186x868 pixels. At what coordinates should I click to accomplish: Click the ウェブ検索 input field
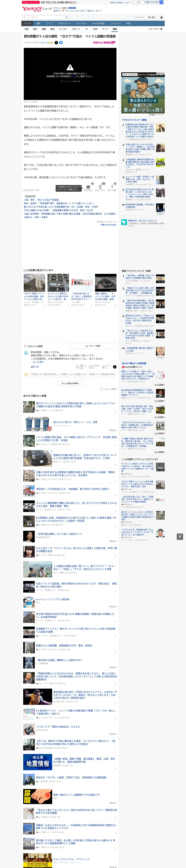coord(137,2)
